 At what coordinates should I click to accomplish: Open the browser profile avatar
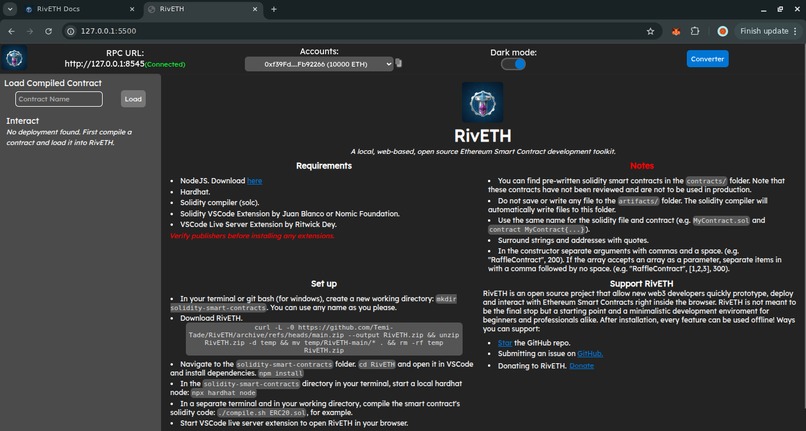[x=722, y=31]
